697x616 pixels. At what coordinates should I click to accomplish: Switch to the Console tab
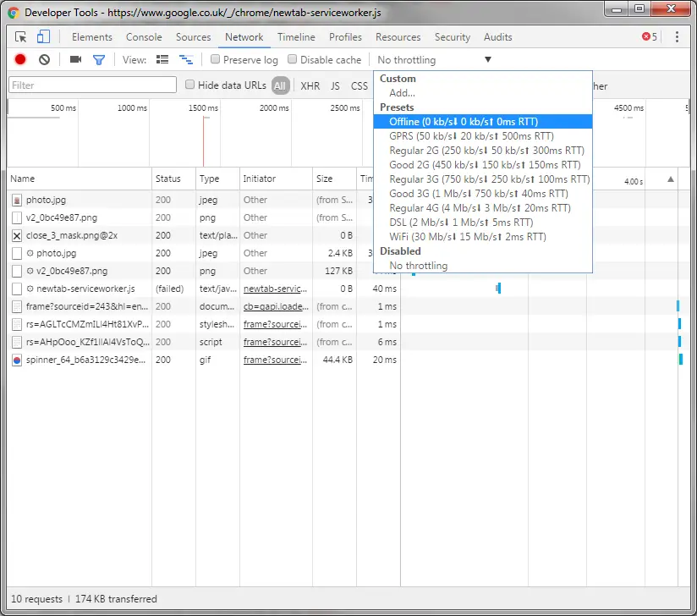click(144, 37)
